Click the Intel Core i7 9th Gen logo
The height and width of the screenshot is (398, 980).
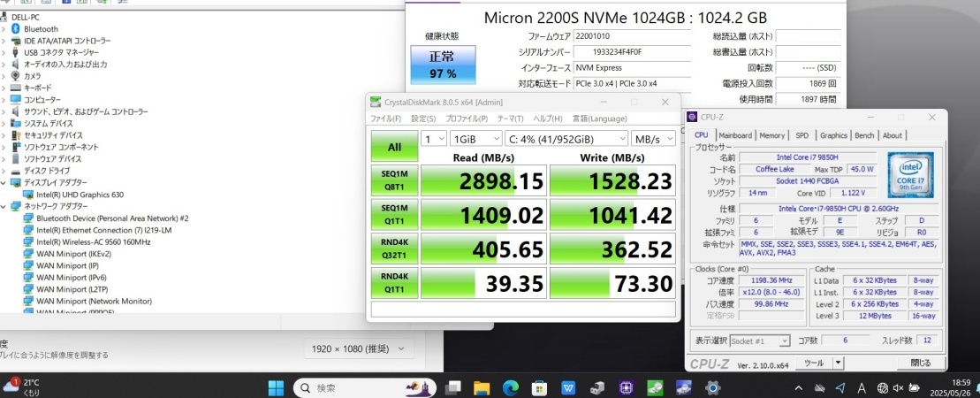(910, 174)
